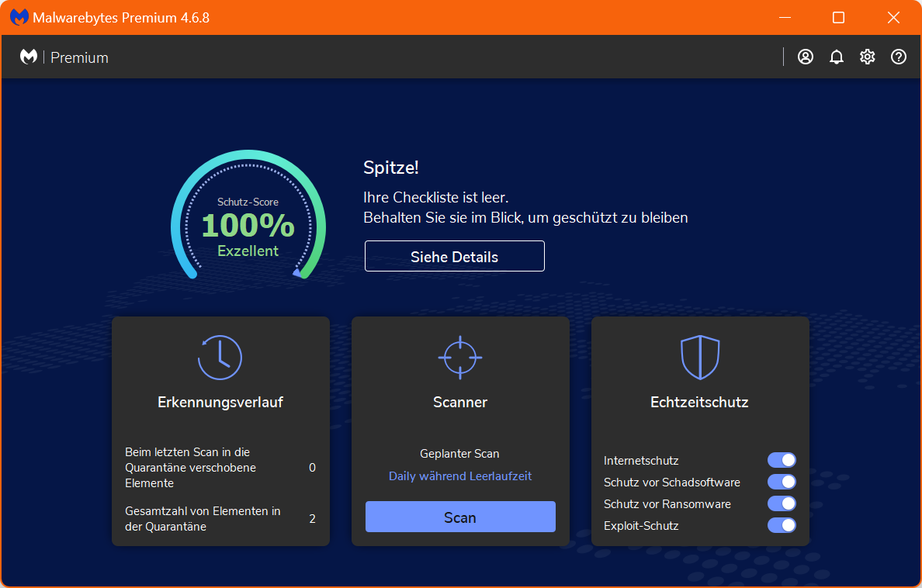The height and width of the screenshot is (588, 922).
Task: Click the Siehe Details button
Action: pos(455,256)
